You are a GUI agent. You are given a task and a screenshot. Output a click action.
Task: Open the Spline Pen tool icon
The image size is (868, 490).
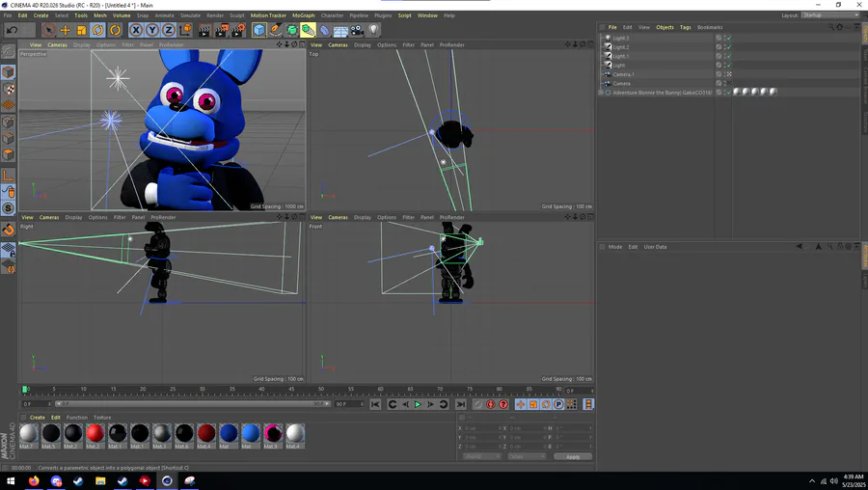(x=276, y=30)
